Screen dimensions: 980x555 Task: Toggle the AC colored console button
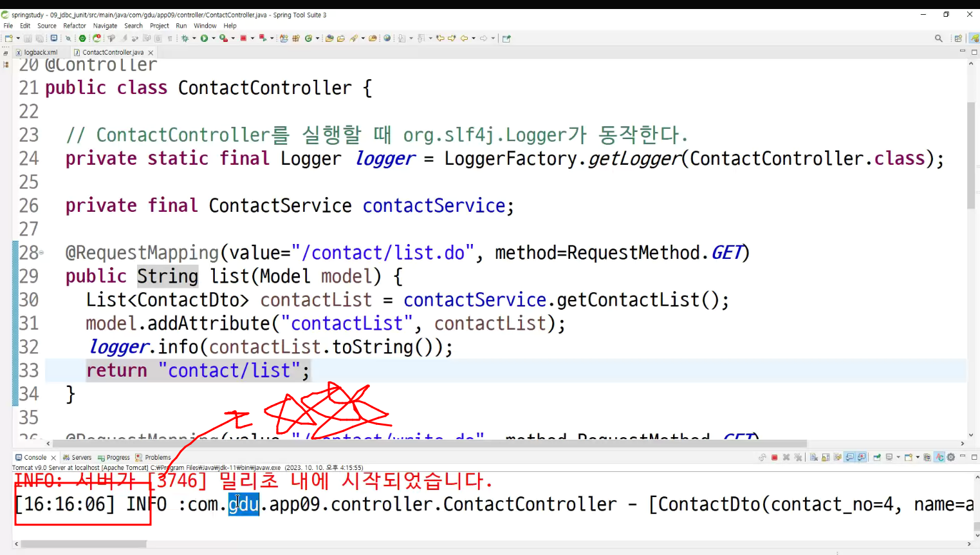pos(939,457)
